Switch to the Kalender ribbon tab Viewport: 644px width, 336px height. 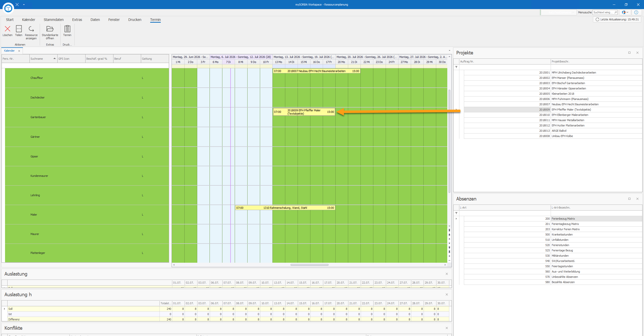(x=29, y=20)
